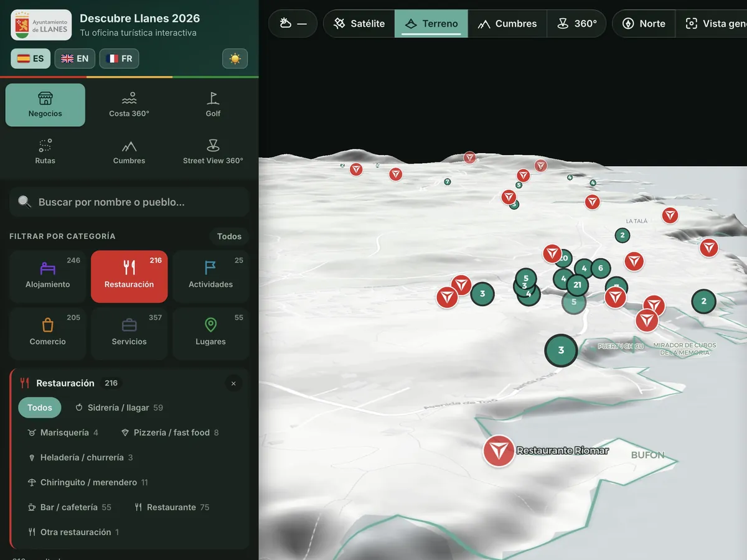Switch language to Spanish (ES)
The height and width of the screenshot is (560, 747).
pyautogui.click(x=31, y=58)
